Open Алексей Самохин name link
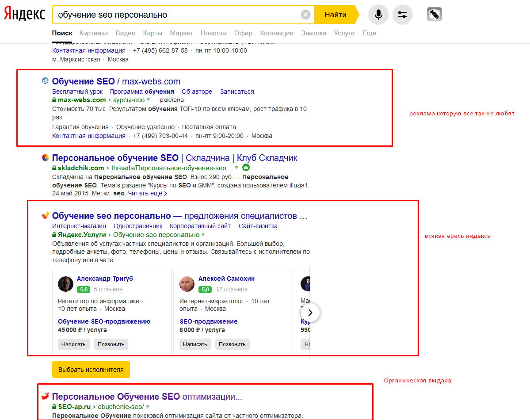The image size is (530, 420). 226,279
